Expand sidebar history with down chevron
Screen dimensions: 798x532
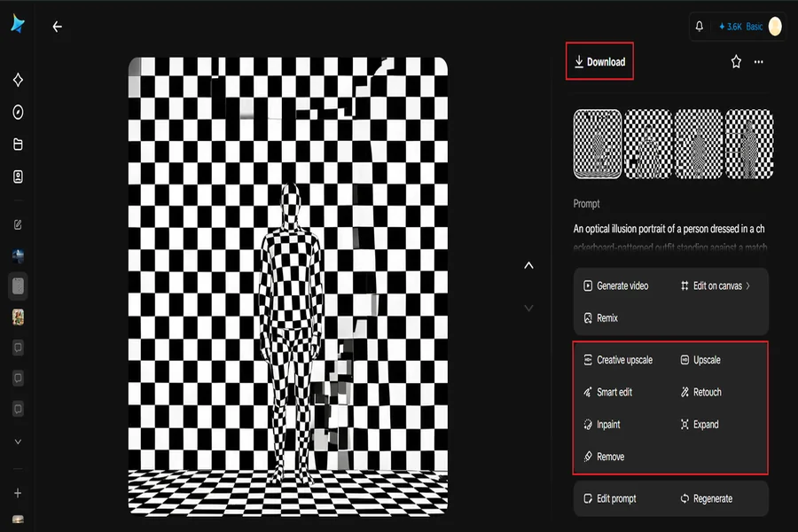(x=18, y=442)
